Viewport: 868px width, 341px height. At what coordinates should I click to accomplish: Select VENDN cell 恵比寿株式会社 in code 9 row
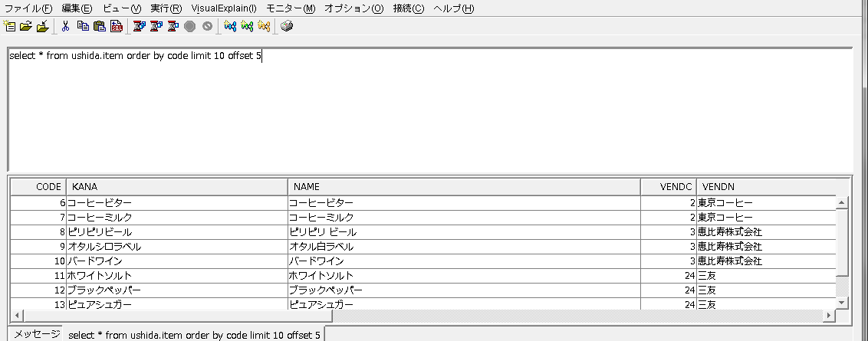point(766,247)
